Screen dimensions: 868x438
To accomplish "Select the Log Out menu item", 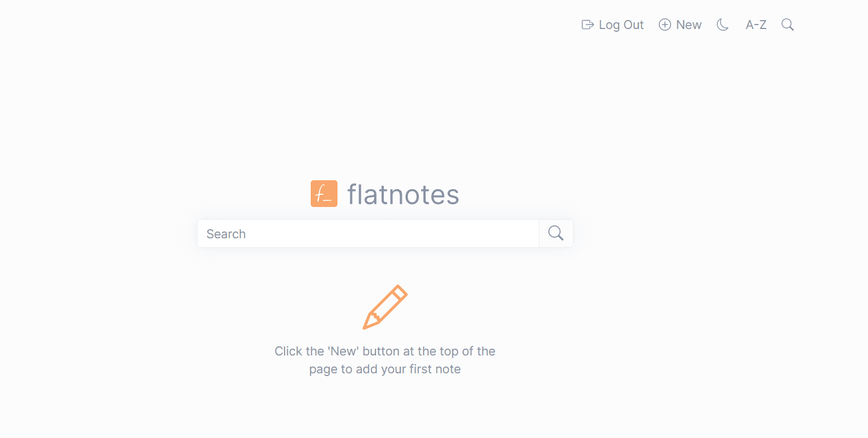I will tap(613, 25).
